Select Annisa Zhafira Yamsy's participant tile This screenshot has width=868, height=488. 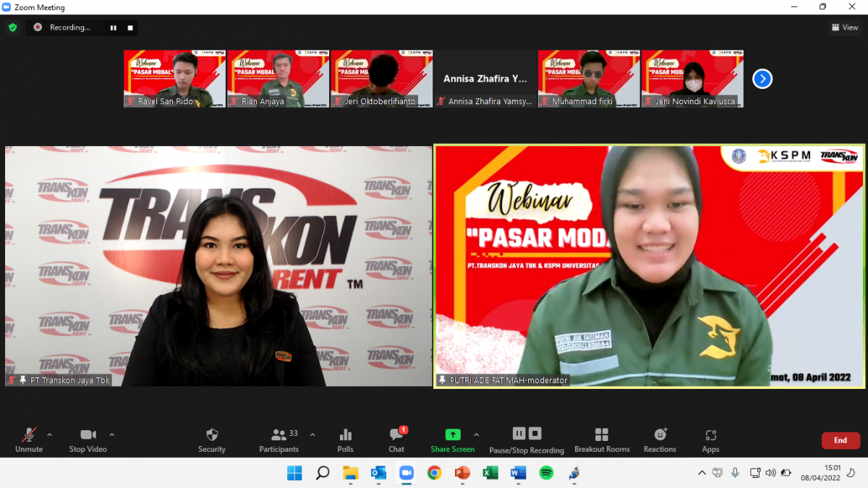(x=485, y=79)
